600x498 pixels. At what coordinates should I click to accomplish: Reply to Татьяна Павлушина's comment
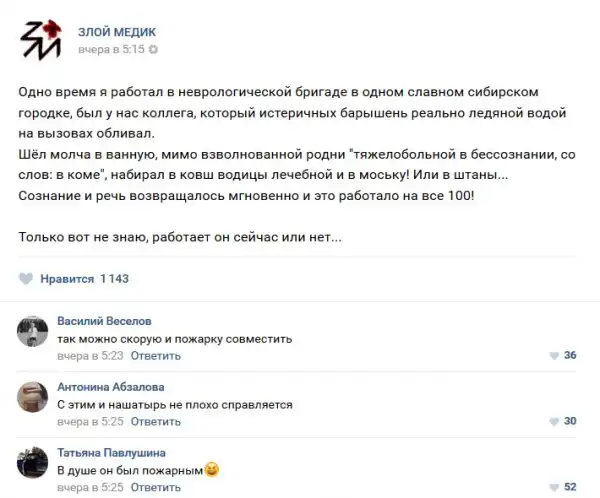tap(155, 487)
